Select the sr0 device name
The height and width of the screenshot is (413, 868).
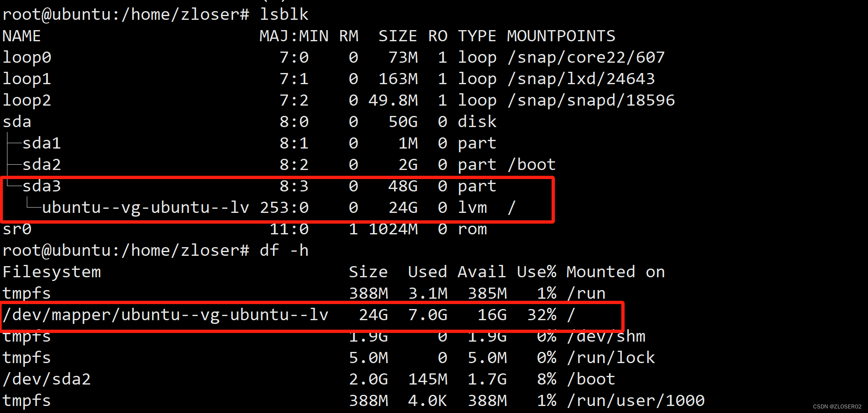click(17, 229)
